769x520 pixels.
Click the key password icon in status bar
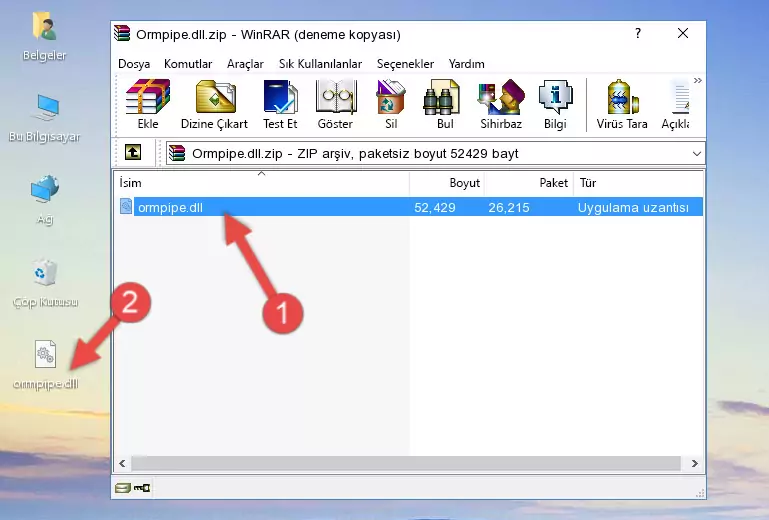click(x=142, y=488)
